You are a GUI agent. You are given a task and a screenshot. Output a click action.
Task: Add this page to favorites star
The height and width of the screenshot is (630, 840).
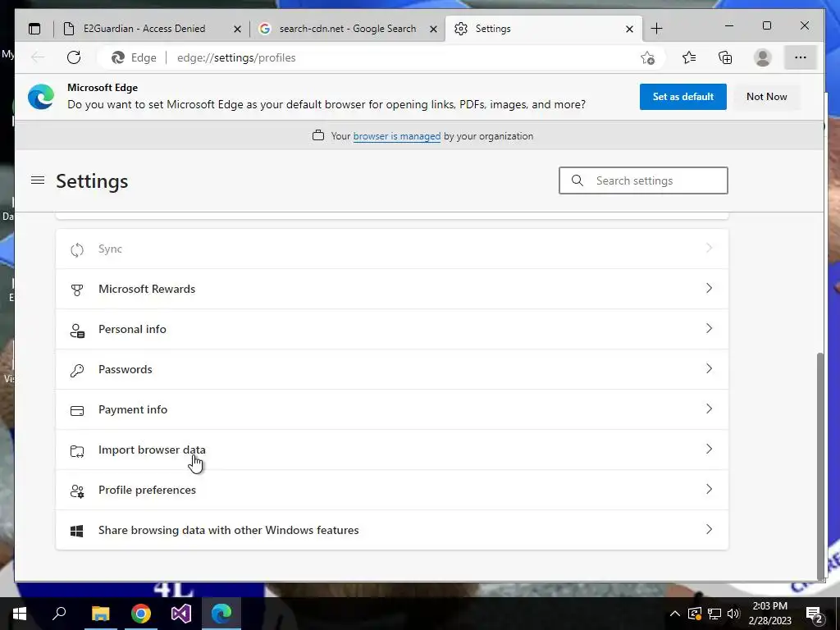point(648,57)
